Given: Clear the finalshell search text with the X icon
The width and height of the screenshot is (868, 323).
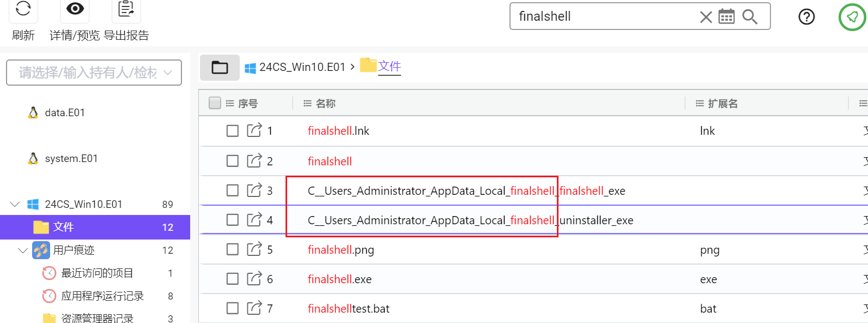Looking at the screenshot, I should [x=706, y=17].
